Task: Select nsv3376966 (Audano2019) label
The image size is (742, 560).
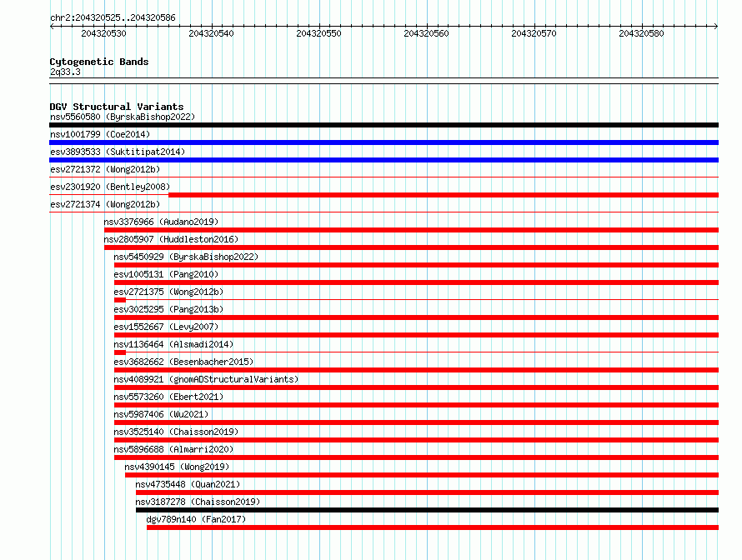Action: point(162,222)
